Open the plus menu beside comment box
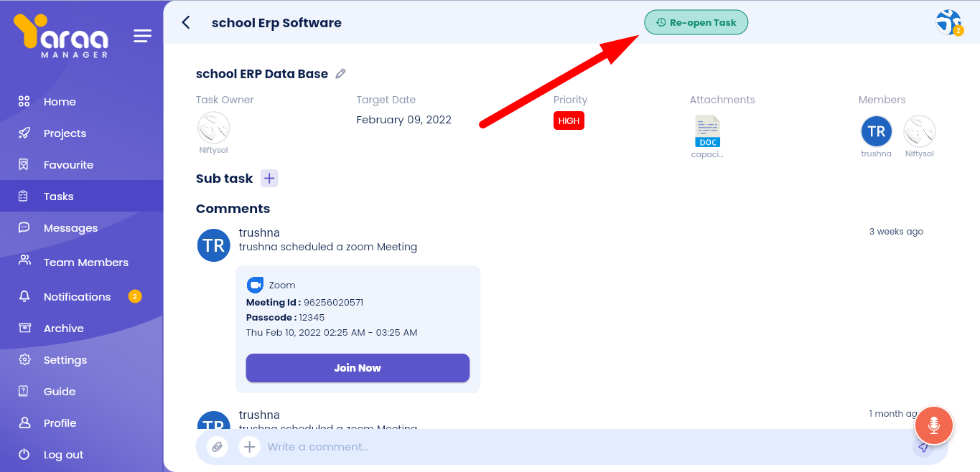Image resolution: width=980 pixels, height=472 pixels. pos(249,447)
